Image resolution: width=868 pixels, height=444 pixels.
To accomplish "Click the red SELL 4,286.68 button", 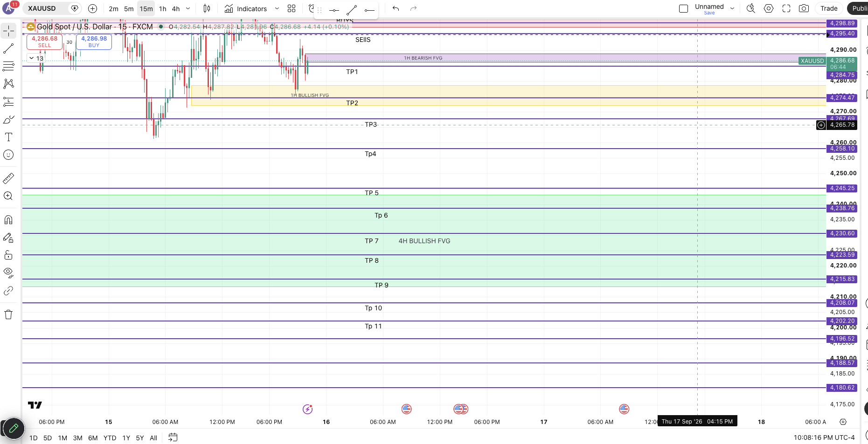I will tap(44, 41).
